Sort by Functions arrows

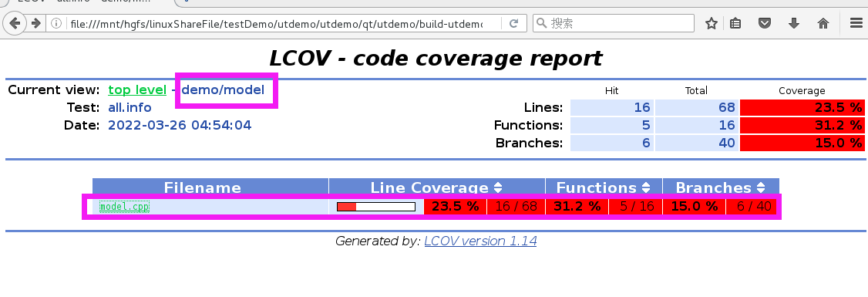coord(646,187)
